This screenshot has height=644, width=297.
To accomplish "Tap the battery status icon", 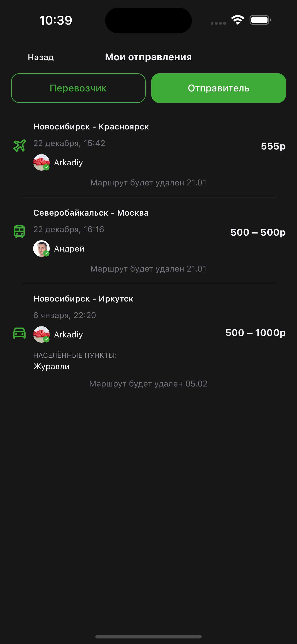I will tap(260, 20).
